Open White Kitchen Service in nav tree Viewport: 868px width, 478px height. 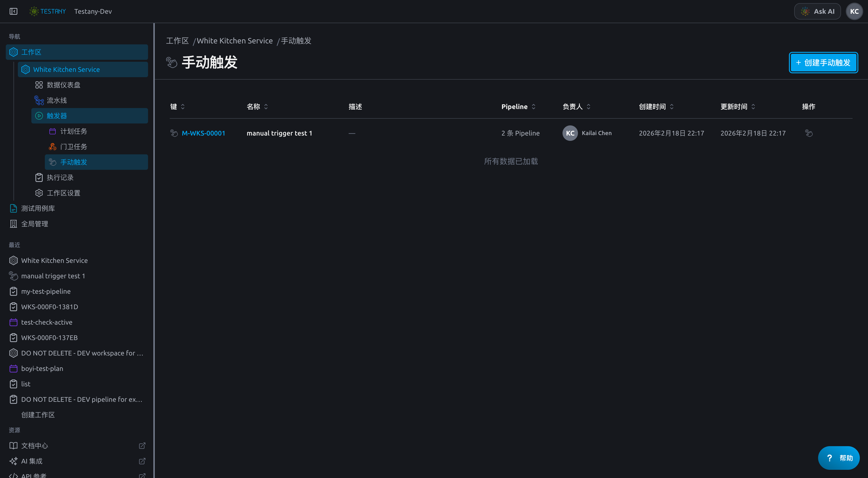coord(83,69)
